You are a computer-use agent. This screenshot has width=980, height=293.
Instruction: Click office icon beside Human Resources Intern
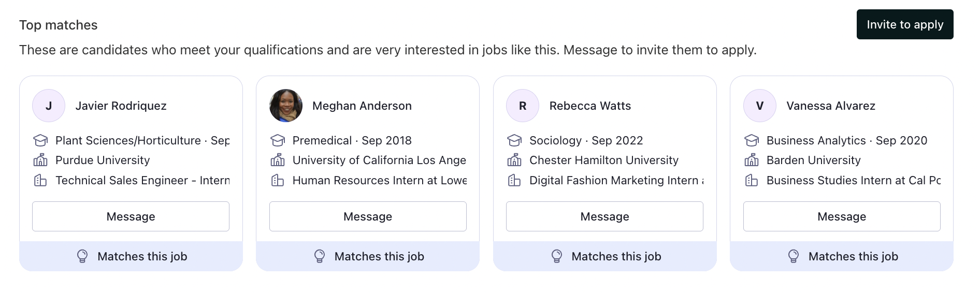(x=278, y=180)
